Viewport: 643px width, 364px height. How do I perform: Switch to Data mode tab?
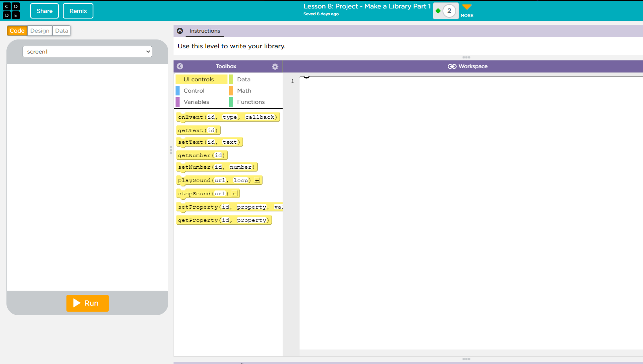click(62, 31)
